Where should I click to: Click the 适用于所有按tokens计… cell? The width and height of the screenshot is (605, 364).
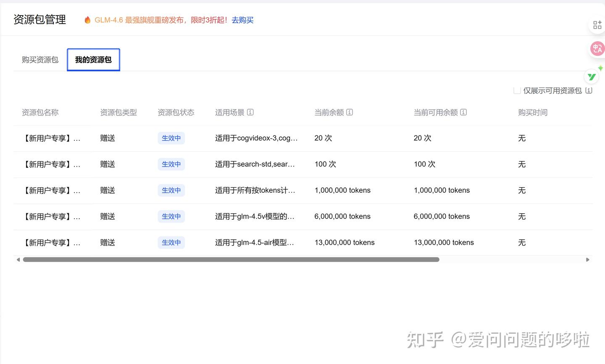pyautogui.click(x=255, y=190)
